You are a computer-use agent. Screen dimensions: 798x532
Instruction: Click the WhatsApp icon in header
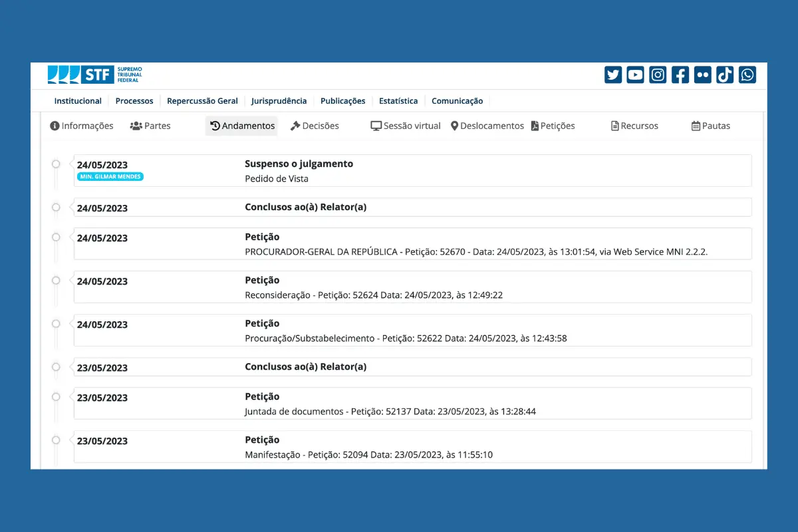point(747,75)
